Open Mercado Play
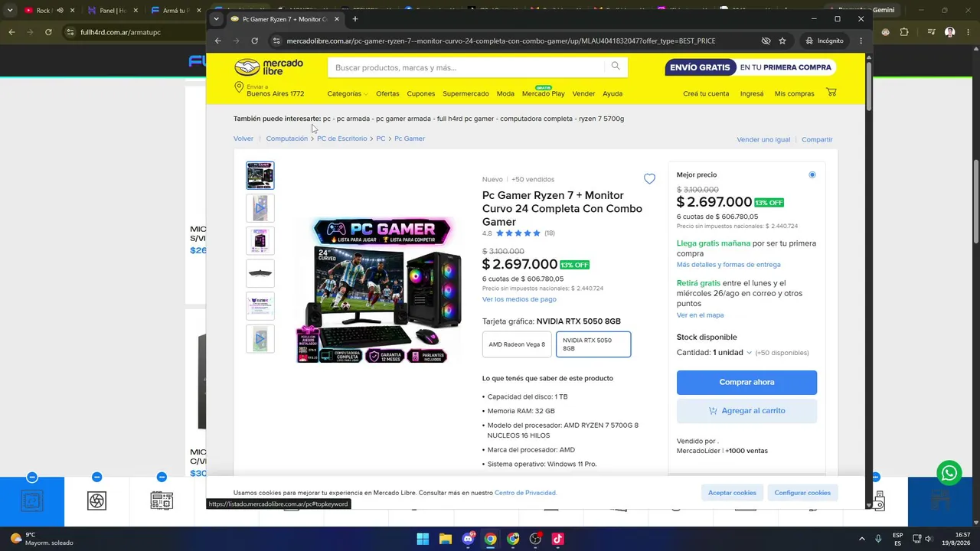Screen dimensions: 980x551 point(544,93)
